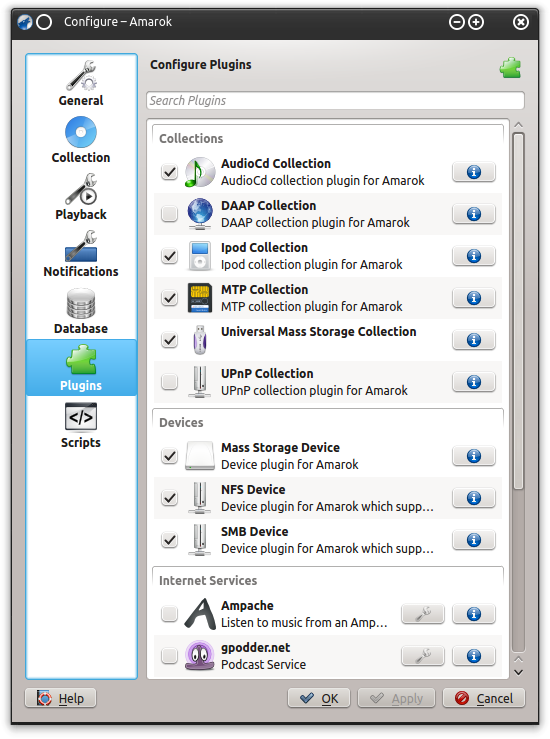Image resolution: width=550 pixels, height=739 pixels.
Task: Select the Collection disc icon
Action: 81,132
